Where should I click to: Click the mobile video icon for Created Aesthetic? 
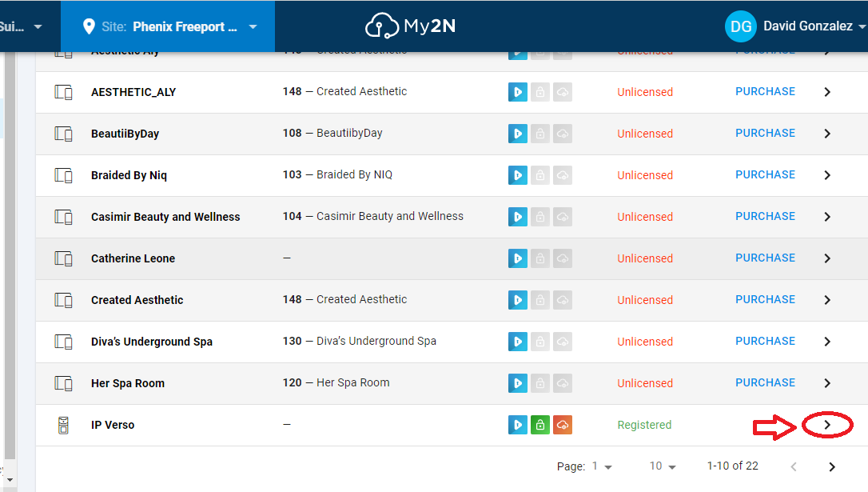[518, 300]
